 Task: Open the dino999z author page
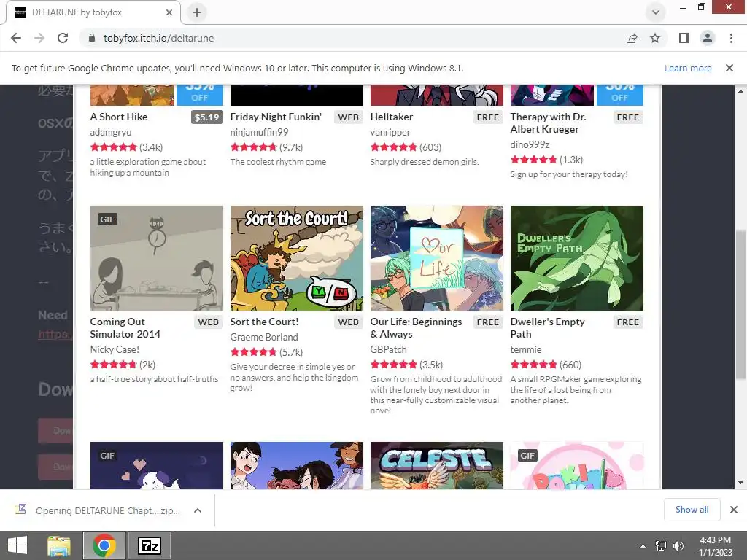tap(530, 145)
